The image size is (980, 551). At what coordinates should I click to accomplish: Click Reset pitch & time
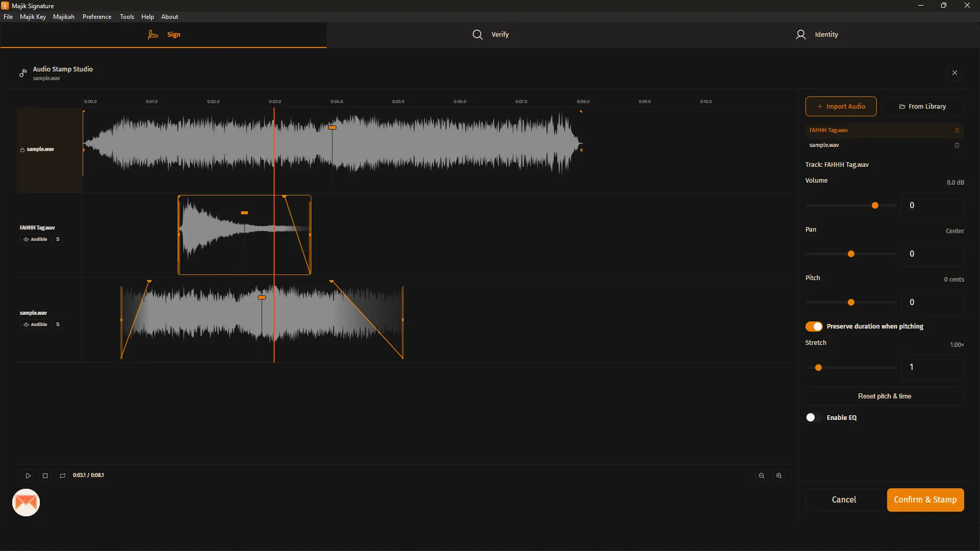(884, 396)
